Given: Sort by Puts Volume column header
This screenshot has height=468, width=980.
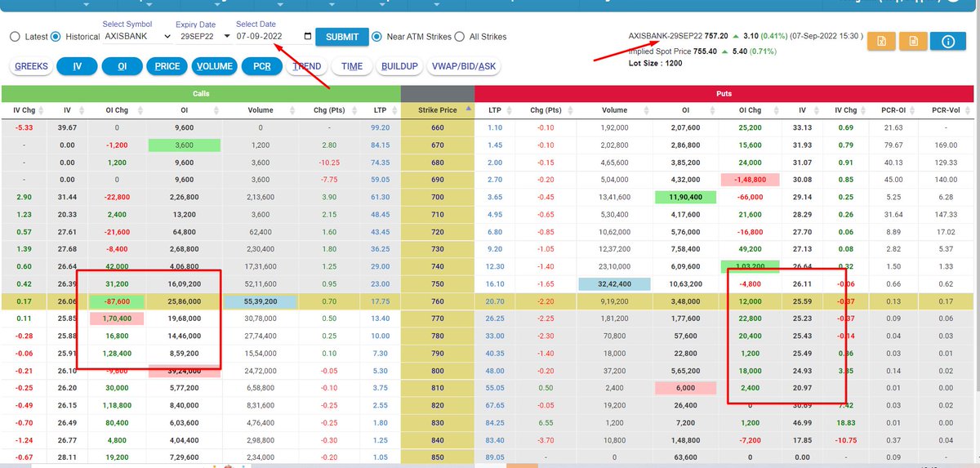Looking at the screenshot, I should click(614, 109).
